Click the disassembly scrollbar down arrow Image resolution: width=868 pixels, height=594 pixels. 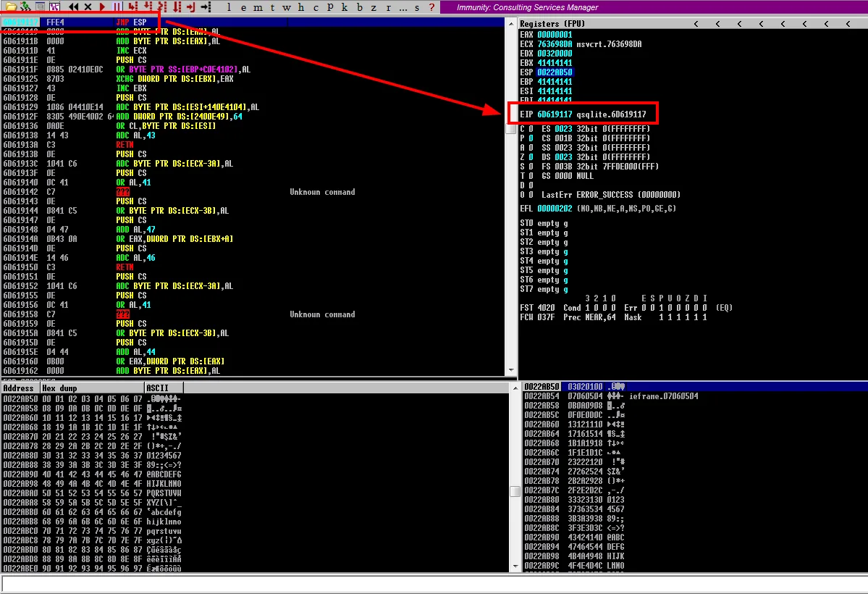coord(511,369)
